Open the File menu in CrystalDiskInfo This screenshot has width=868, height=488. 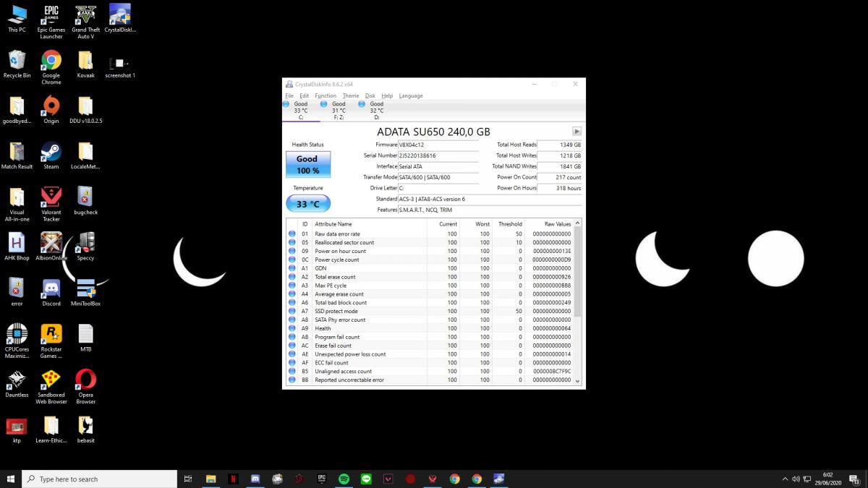[289, 95]
